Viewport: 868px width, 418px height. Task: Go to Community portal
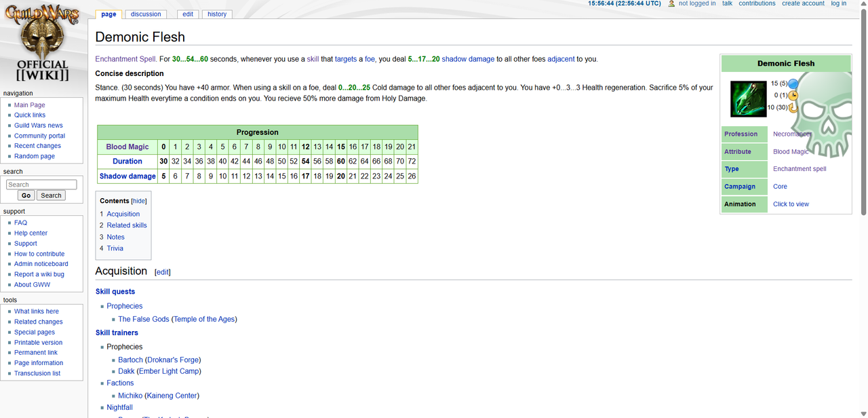(40, 136)
